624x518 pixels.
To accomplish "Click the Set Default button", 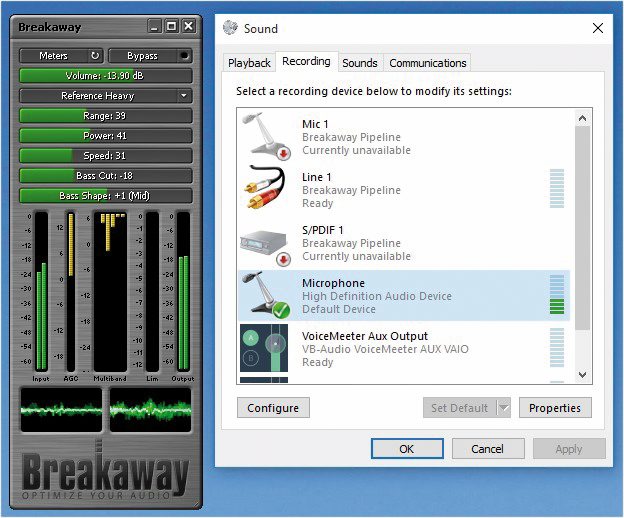I will point(459,408).
